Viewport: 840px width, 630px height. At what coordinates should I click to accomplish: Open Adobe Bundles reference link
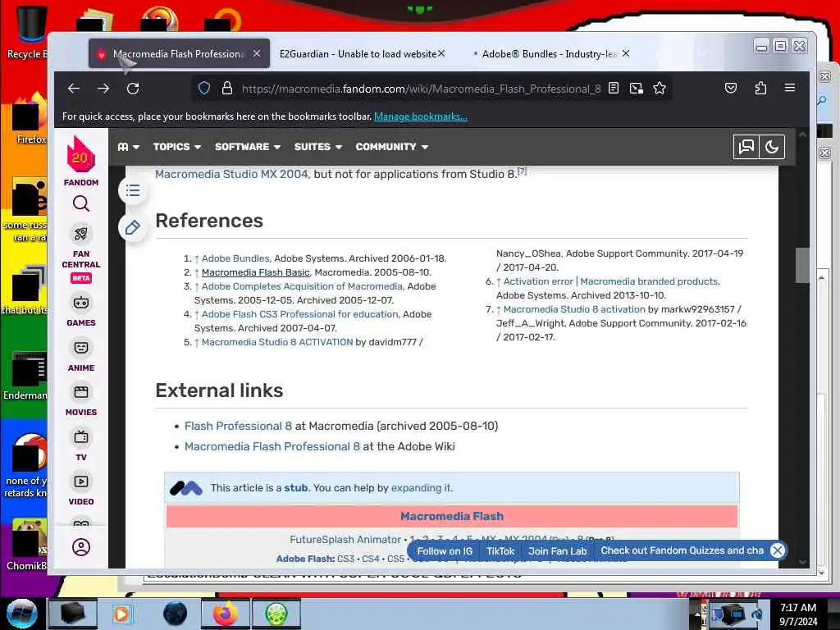pyautogui.click(x=235, y=258)
